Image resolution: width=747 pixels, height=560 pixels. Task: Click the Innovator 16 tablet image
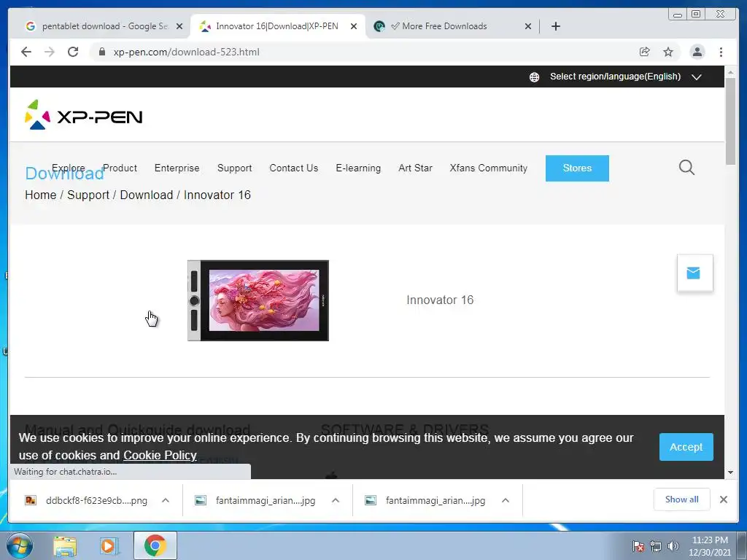click(x=258, y=300)
